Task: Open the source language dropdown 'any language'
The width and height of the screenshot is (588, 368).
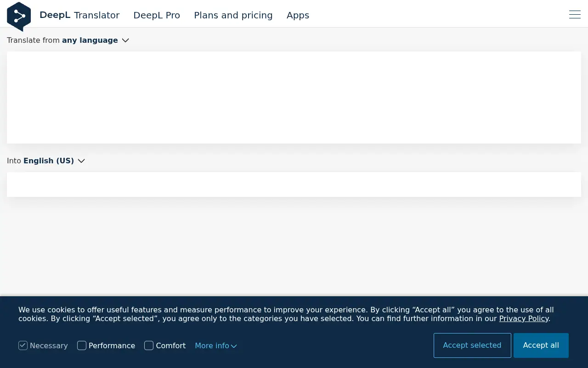Action: click(x=96, y=40)
